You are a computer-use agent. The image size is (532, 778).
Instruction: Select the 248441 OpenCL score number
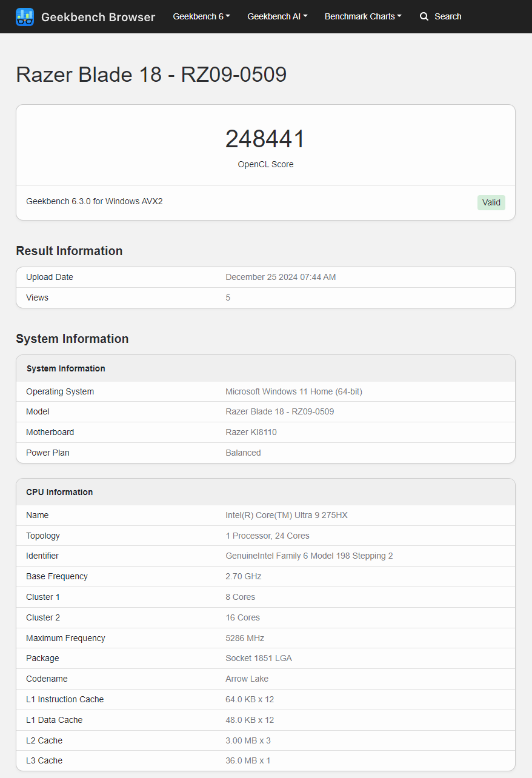[265, 139]
